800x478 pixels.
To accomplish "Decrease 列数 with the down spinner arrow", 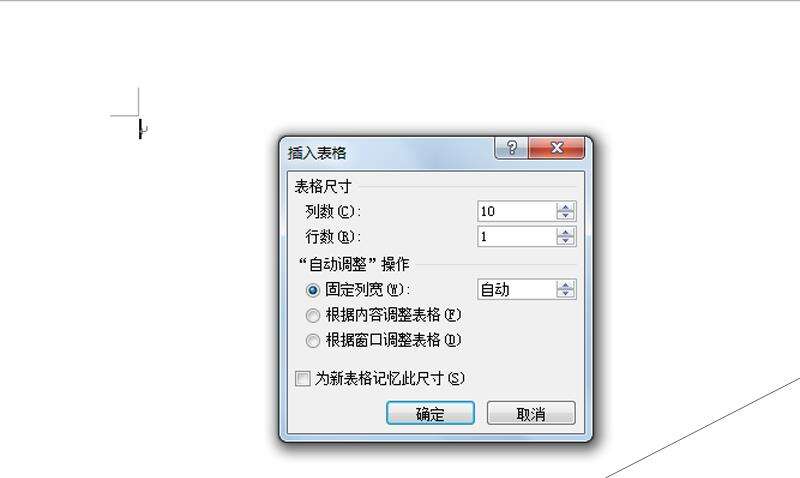I will tap(565, 216).
